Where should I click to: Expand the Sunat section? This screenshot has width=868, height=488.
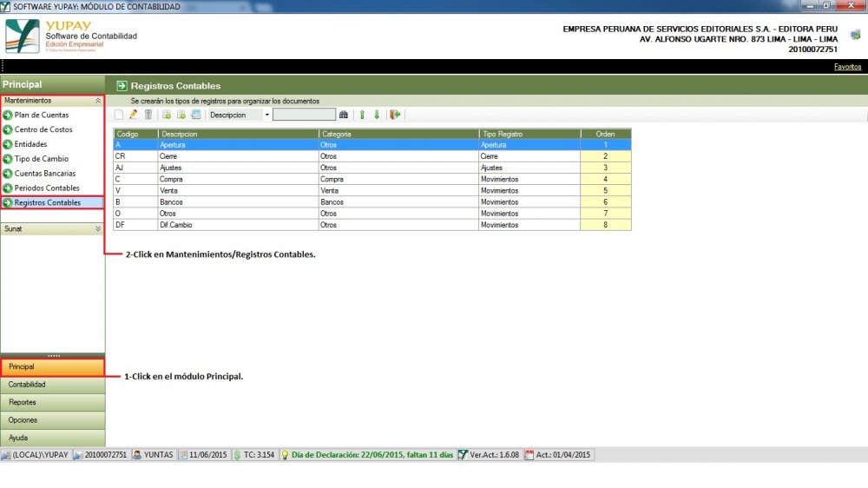click(98, 228)
